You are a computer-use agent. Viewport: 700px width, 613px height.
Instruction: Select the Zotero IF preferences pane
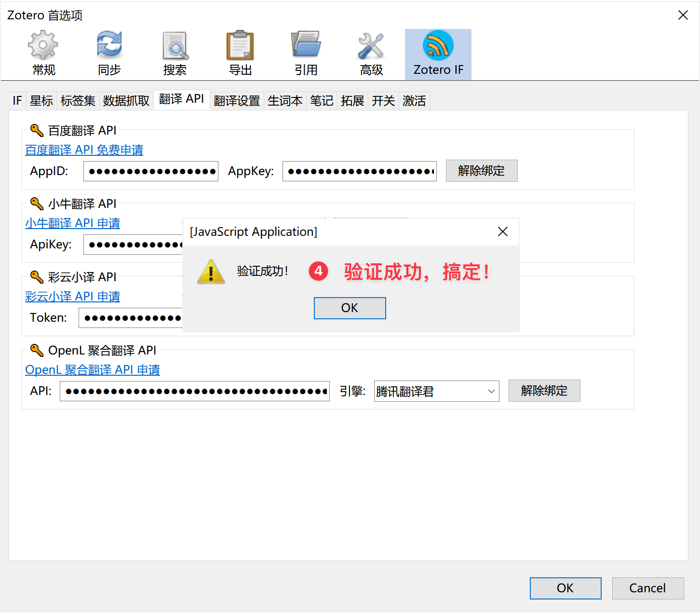pos(438,54)
